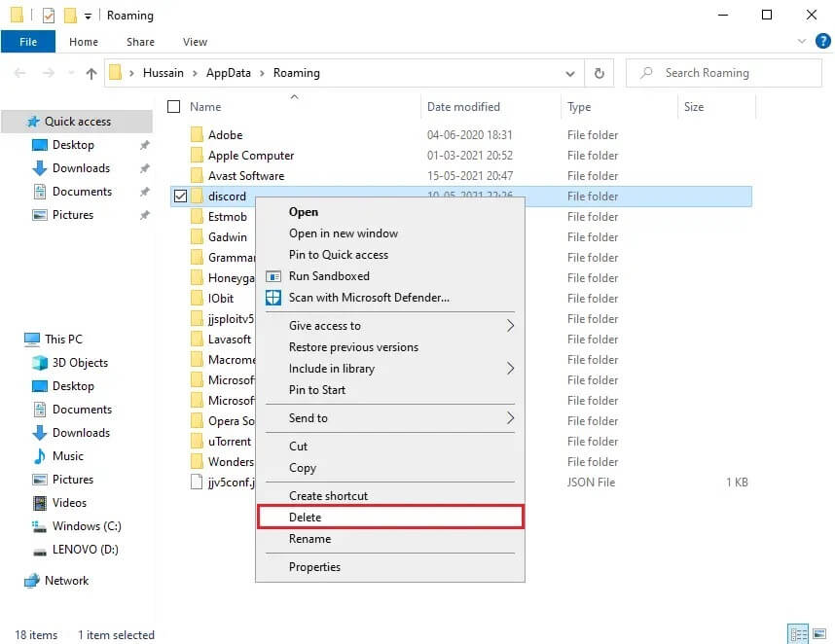Collapse the ribbon chevron
This screenshot has width=835, height=644.
coord(802,41)
